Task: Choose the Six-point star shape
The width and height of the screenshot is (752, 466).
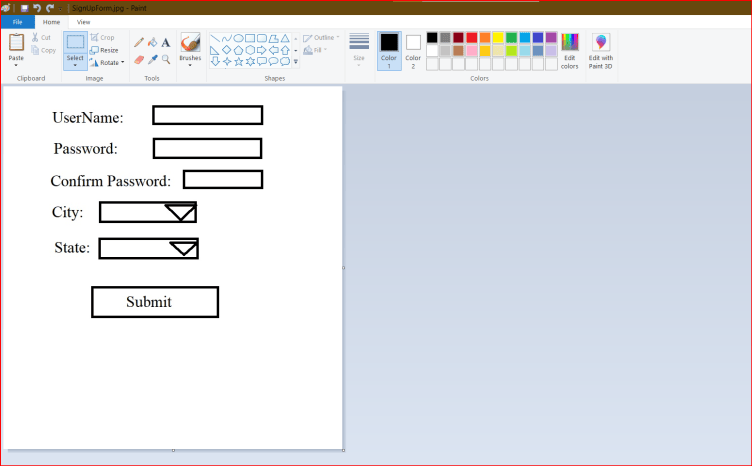Action: [250, 61]
